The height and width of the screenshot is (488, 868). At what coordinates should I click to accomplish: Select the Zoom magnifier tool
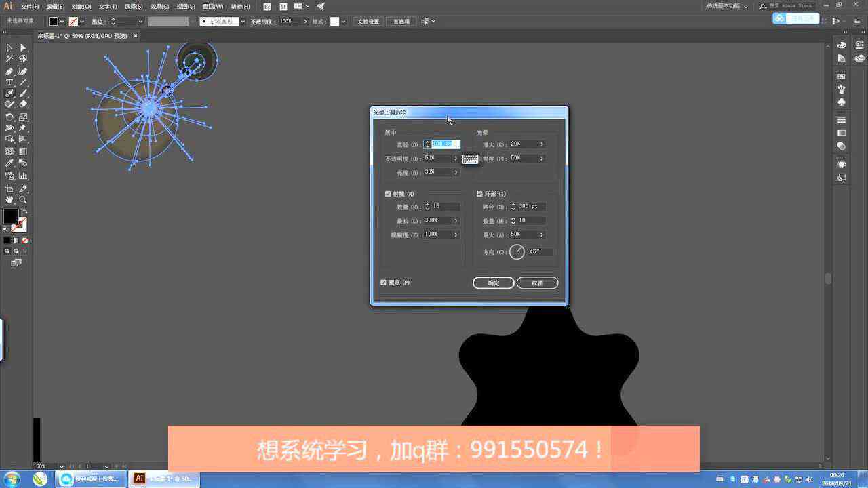[23, 200]
